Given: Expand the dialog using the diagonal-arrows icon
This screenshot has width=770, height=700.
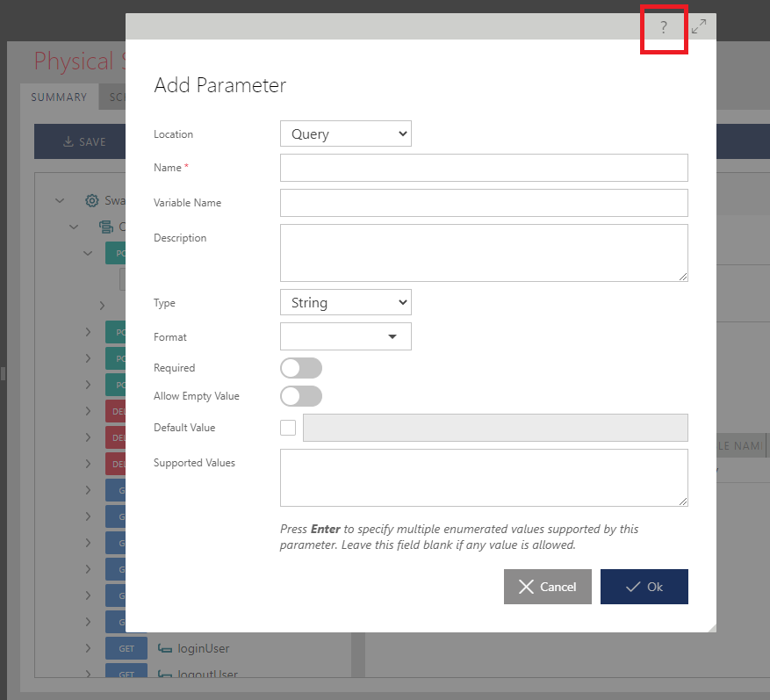Looking at the screenshot, I should click(x=699, y=26).
